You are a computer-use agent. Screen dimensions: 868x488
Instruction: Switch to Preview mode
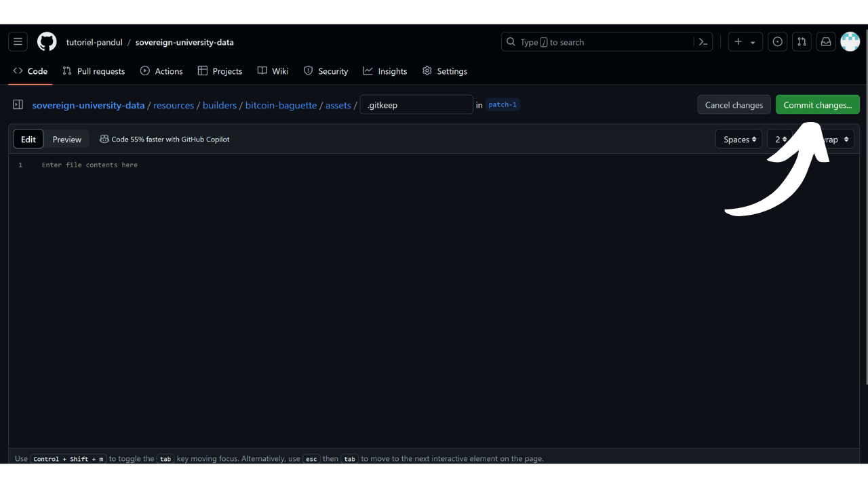tap(67, 140)
